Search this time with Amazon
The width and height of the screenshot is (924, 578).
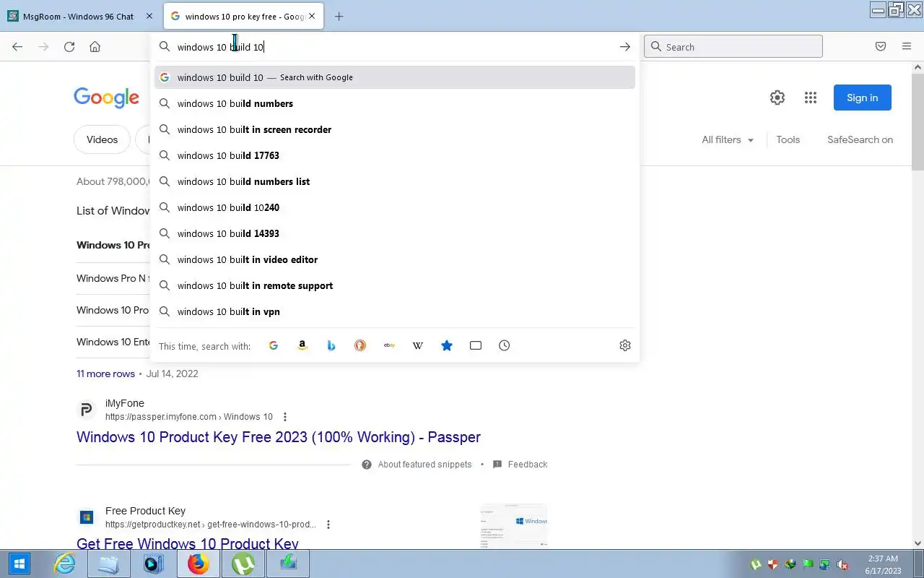tap(302, 345)
